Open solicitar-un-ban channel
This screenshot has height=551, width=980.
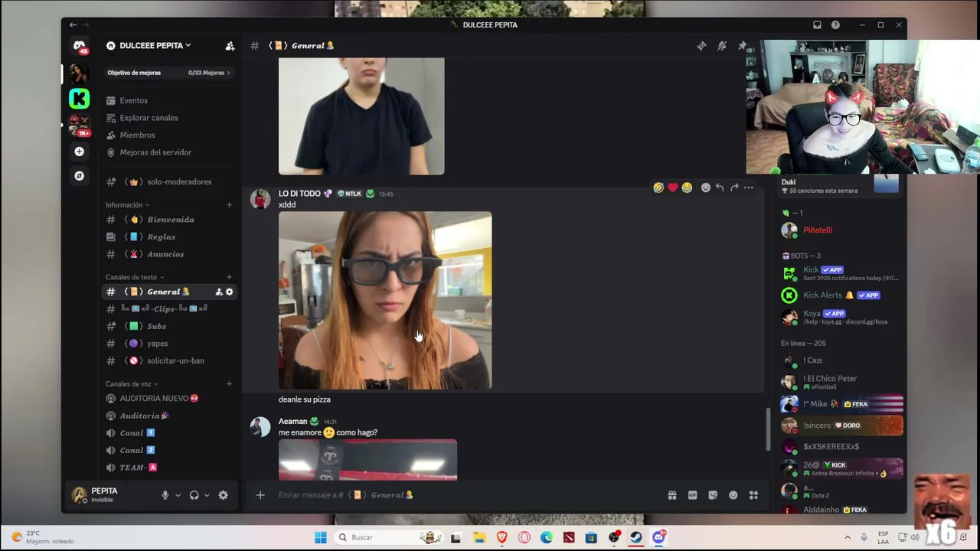pyautogui.click(x=168, y=360)
